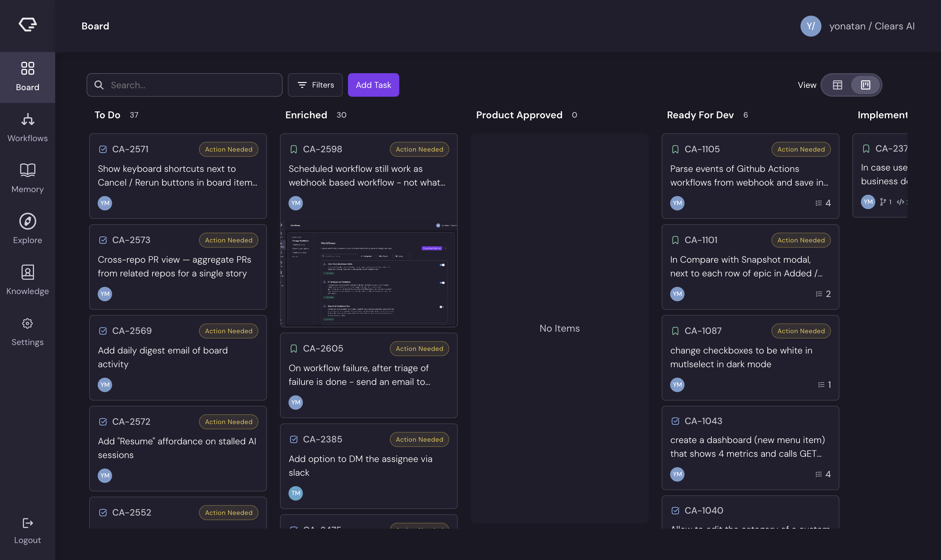Click bookmark story icon on CA-237 card

[866, 149]
